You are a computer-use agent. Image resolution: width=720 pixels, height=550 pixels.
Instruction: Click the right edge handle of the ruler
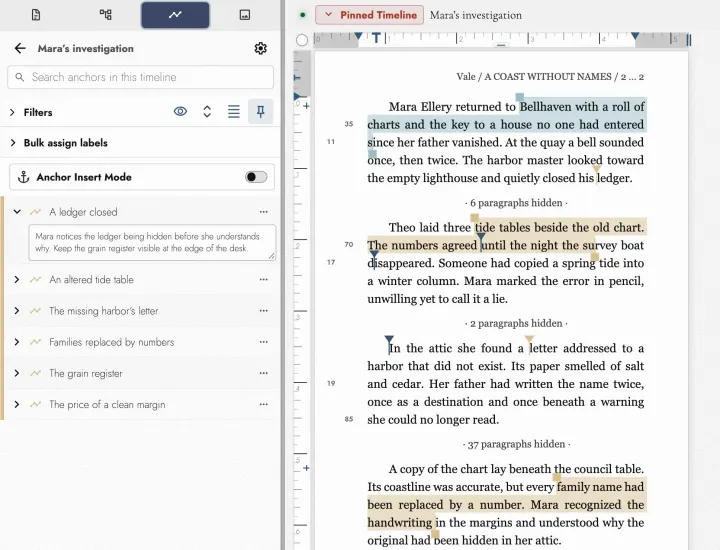pyautogui.click(x=689, y=40)
